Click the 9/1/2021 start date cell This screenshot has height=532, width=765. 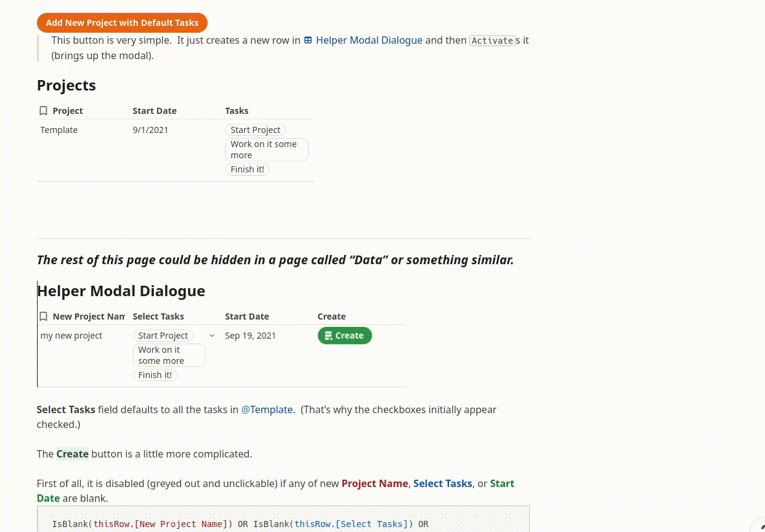click(x=150, y=130)
